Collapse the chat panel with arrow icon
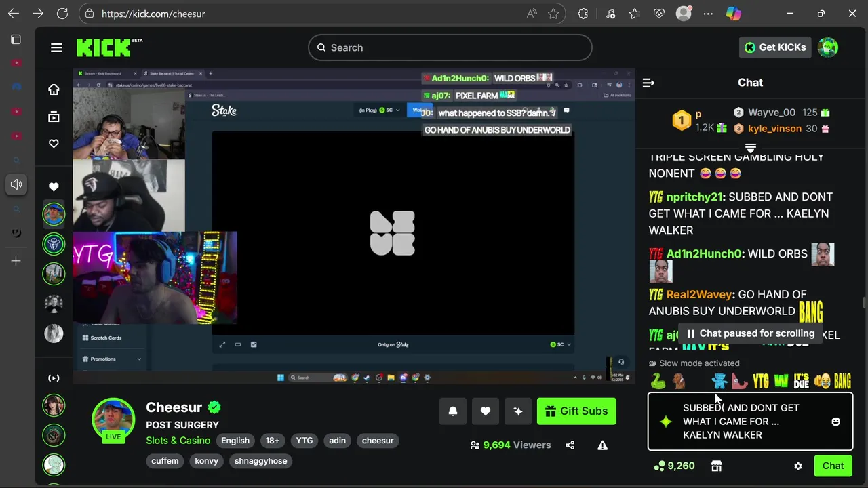 coord(648,83)
